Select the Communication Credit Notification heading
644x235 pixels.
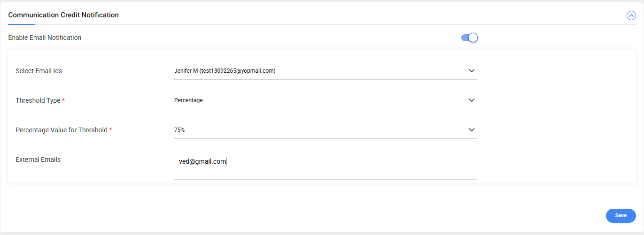coord(63,15)
